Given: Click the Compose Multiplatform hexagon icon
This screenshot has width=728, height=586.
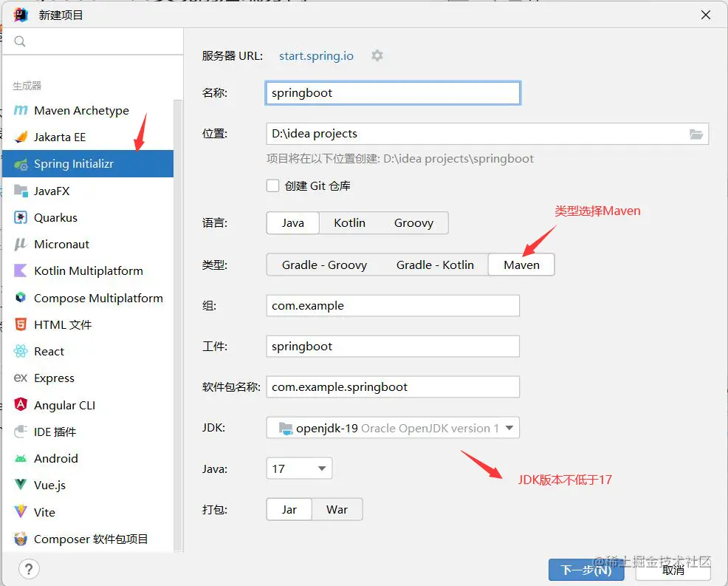Looking at the screenshot, I should (21, 297).
